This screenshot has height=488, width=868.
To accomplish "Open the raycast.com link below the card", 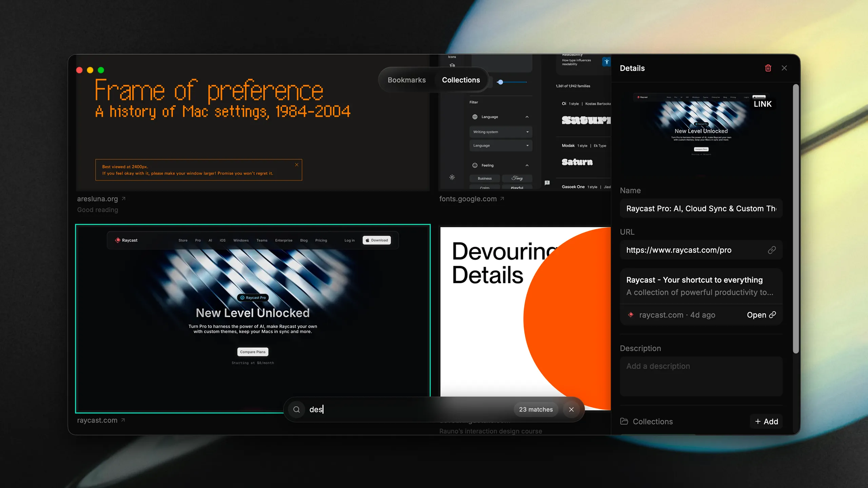I will click(97, 420).
